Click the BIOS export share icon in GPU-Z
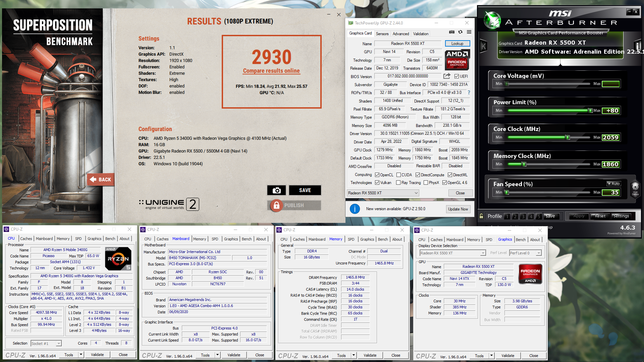This screenshot has height=362, width=644. (x=447, y=76)
